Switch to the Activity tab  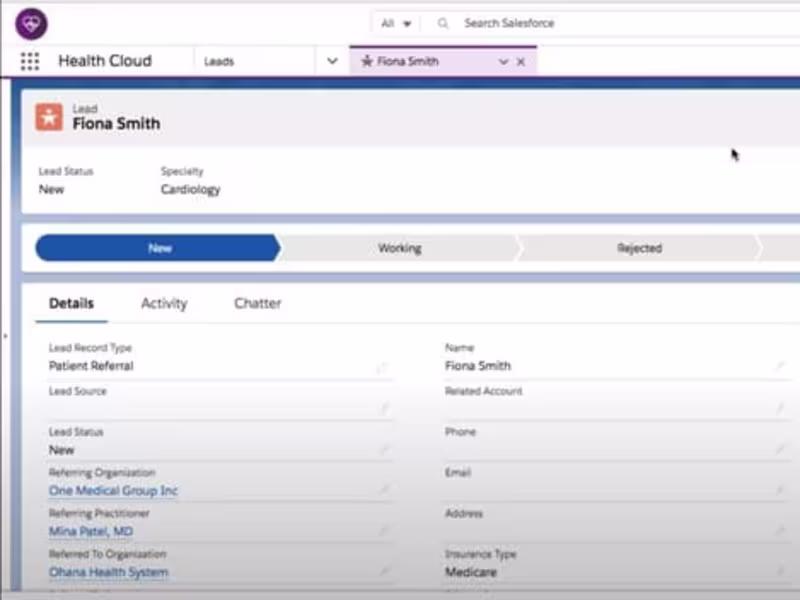[x=164, y=303]
